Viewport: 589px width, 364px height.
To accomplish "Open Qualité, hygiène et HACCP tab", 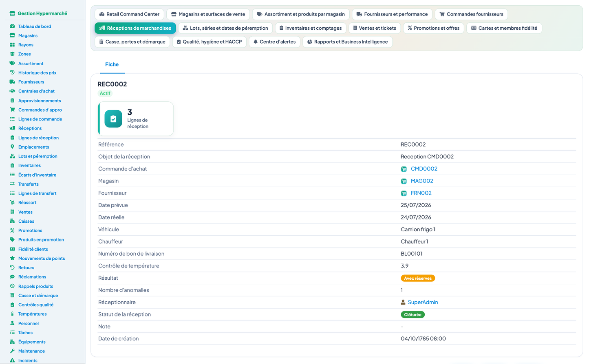I will [x=210, y=42].
